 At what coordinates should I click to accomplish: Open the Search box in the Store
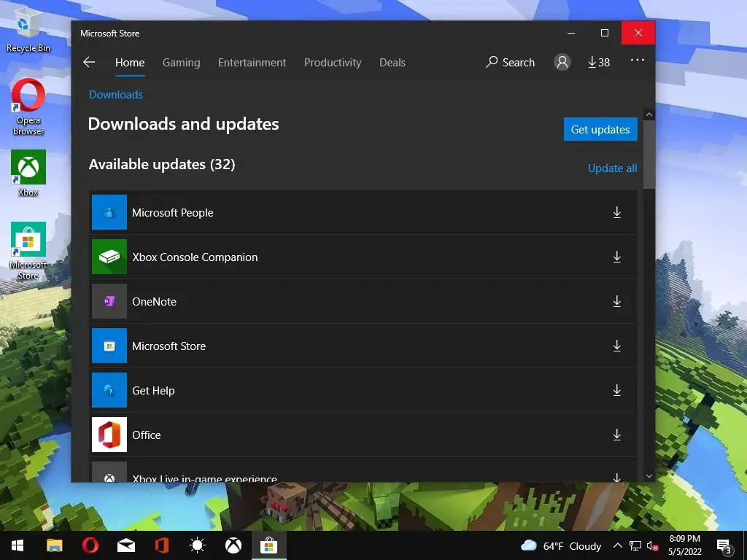pyautogui.click(x=510, y=63)
